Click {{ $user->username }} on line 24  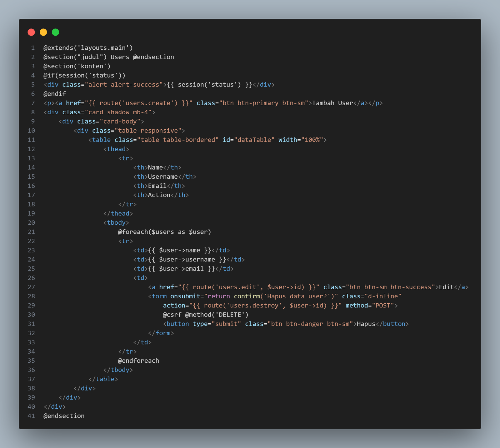tap(187, 260)
